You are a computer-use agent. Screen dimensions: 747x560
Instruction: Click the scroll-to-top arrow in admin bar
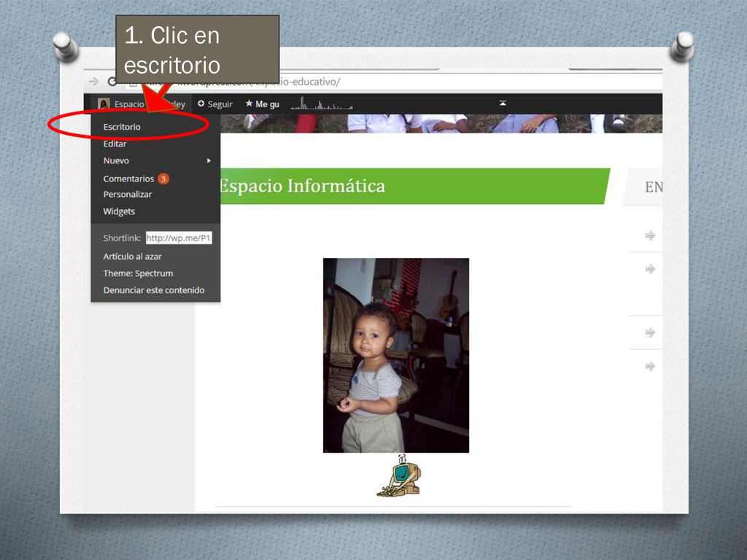click(503, 103)
